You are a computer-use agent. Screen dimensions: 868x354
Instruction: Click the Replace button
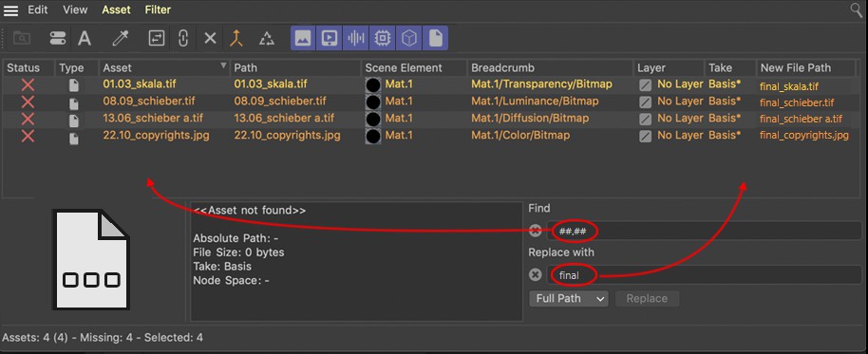[x=647, y=299]
